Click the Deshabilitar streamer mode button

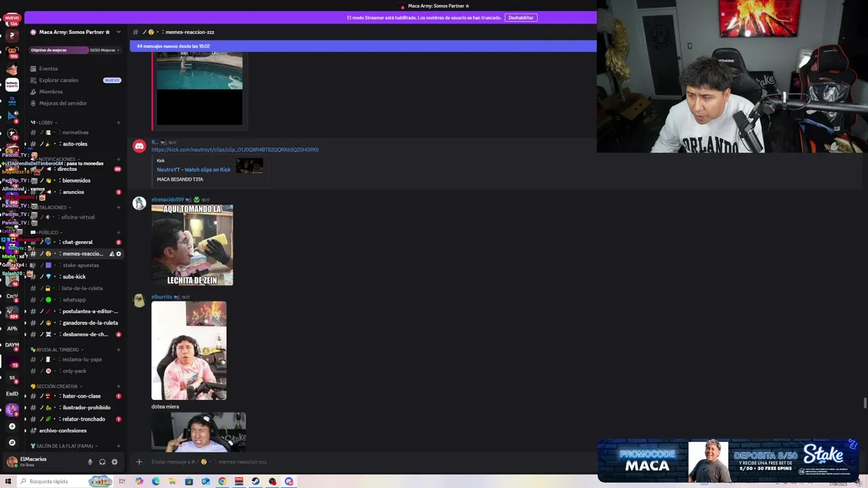tap(521, 18)
